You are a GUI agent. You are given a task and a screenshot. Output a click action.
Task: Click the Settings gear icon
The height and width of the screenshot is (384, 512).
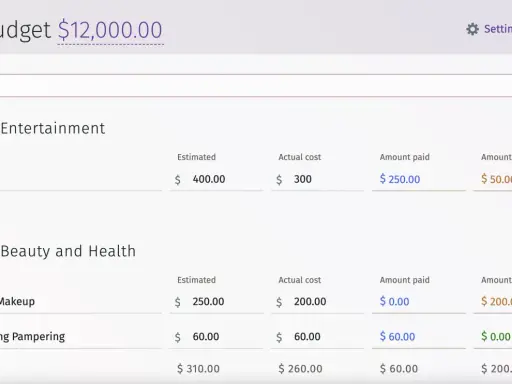coord(472,29)
